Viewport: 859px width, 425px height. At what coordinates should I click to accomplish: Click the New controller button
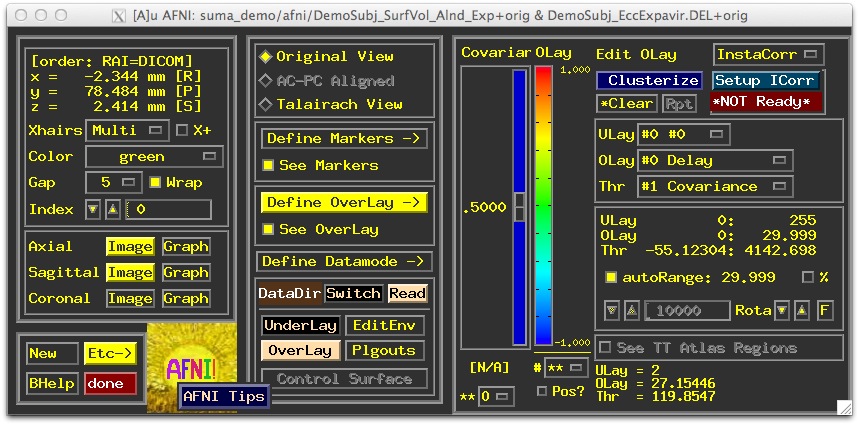tap(52, 354)
